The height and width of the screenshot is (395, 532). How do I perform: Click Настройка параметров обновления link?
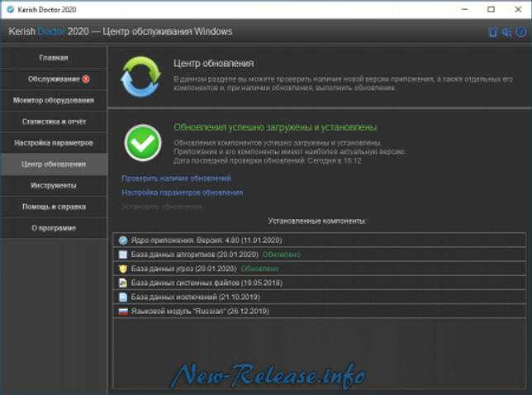click(183, 193)
